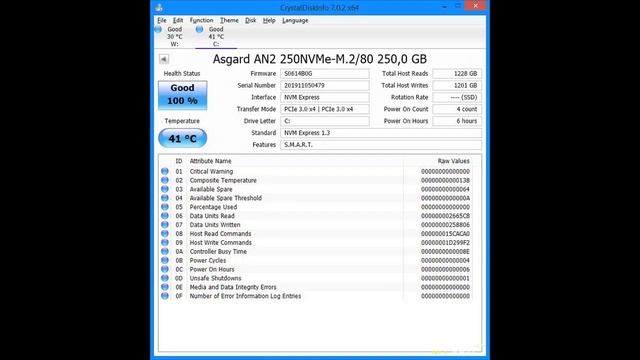
Task: Click the status icon for Data Units Read
Action: pos(165,216)
